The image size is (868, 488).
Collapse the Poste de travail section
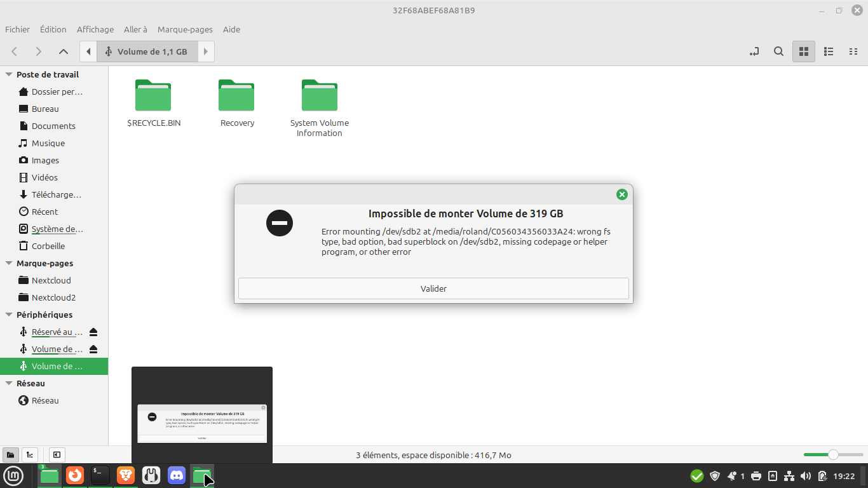9,74
